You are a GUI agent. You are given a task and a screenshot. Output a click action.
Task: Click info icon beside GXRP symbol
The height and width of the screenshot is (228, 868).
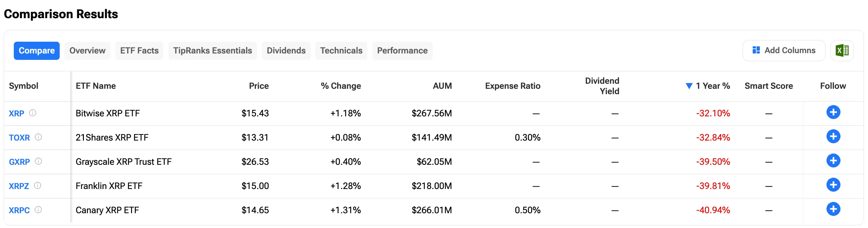(38, 161)
